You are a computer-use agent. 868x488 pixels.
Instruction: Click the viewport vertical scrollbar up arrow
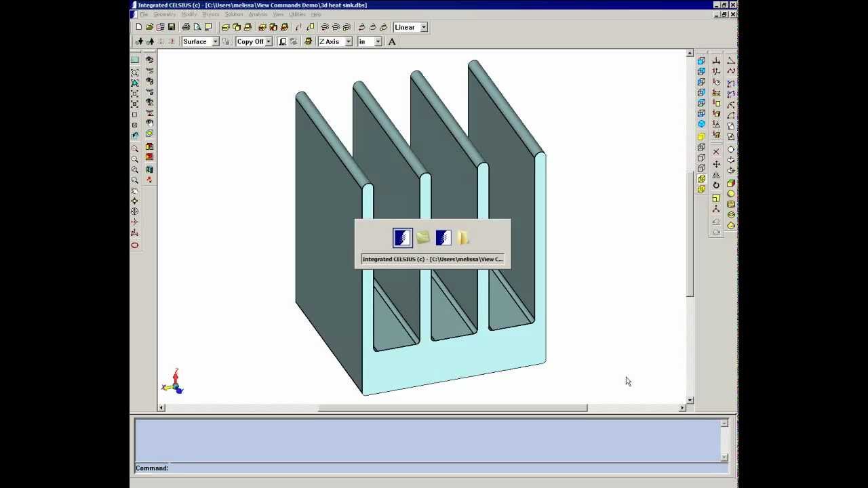point(690,53)
